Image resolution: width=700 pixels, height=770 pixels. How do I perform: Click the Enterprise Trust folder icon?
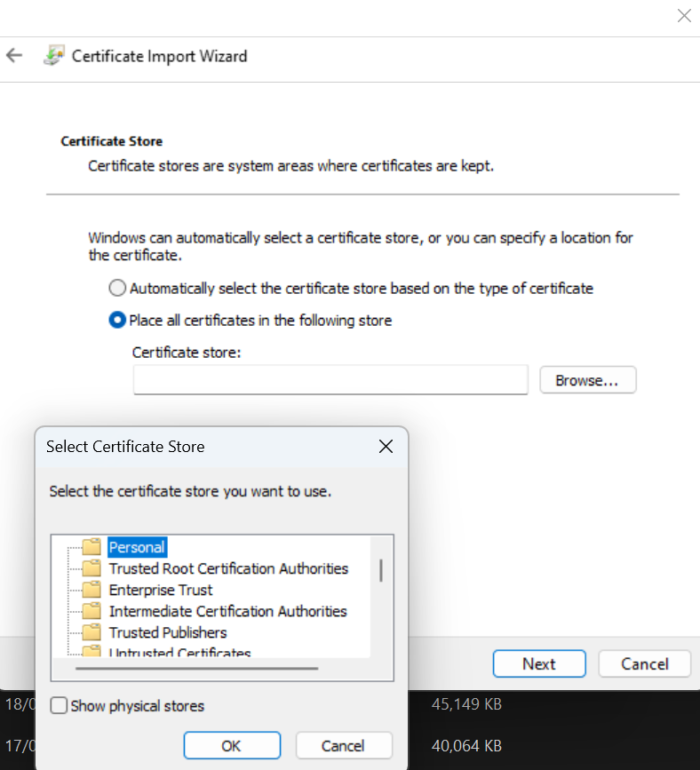click(x=91, y=590)
